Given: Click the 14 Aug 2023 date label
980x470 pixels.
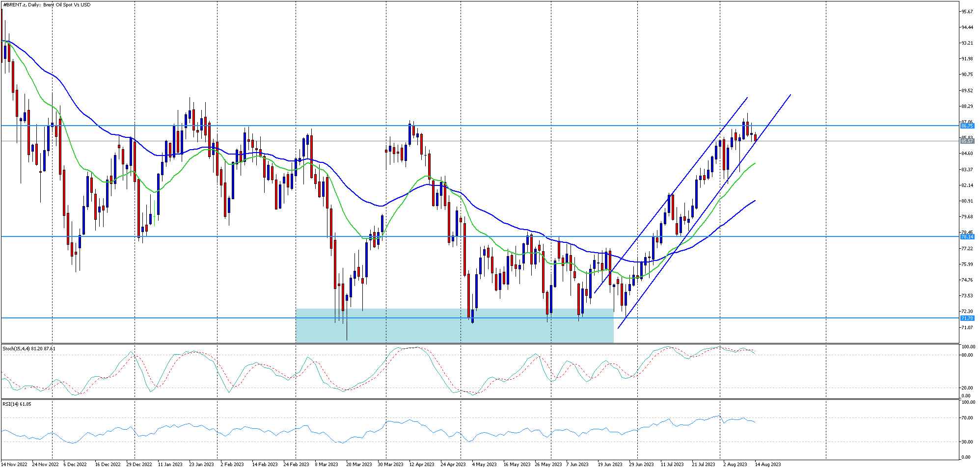Looking at the screenshot, I should (x=767, y=464).
